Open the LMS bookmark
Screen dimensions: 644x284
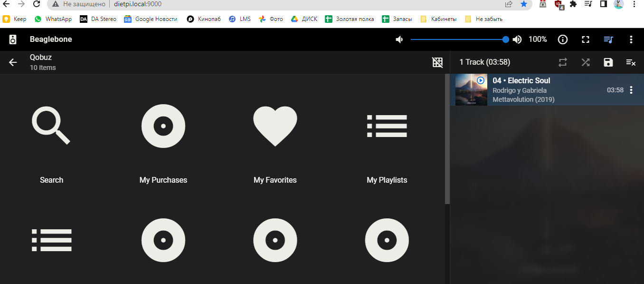coord(240,19)
